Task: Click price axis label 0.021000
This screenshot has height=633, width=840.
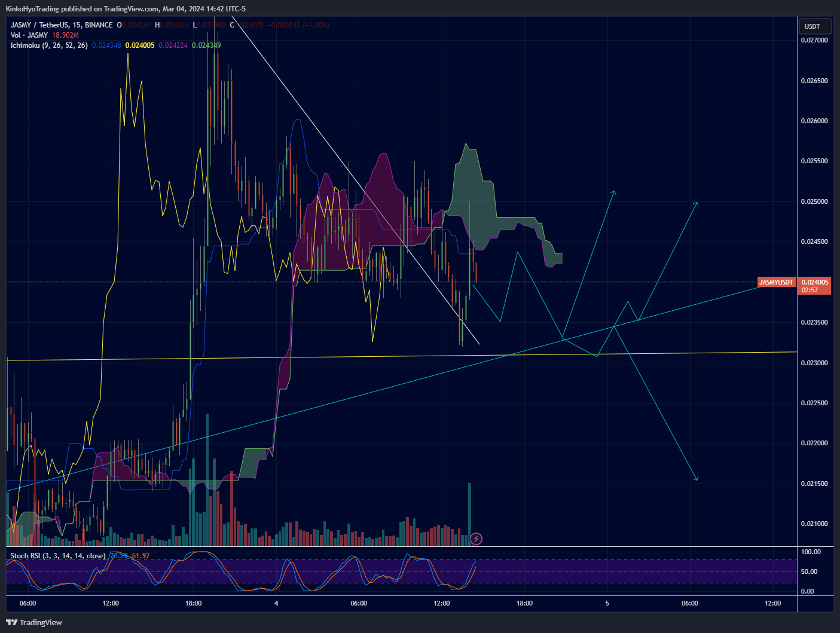Action: click(x=814, y=524)
